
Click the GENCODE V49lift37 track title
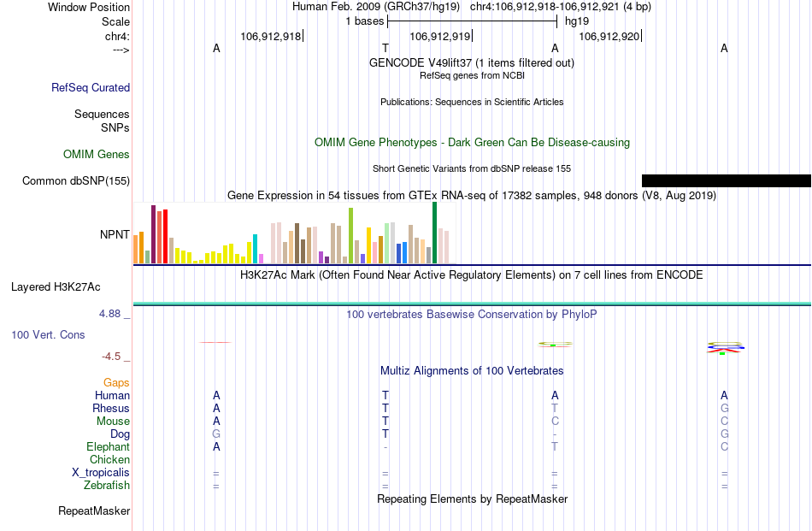(472, 62)
